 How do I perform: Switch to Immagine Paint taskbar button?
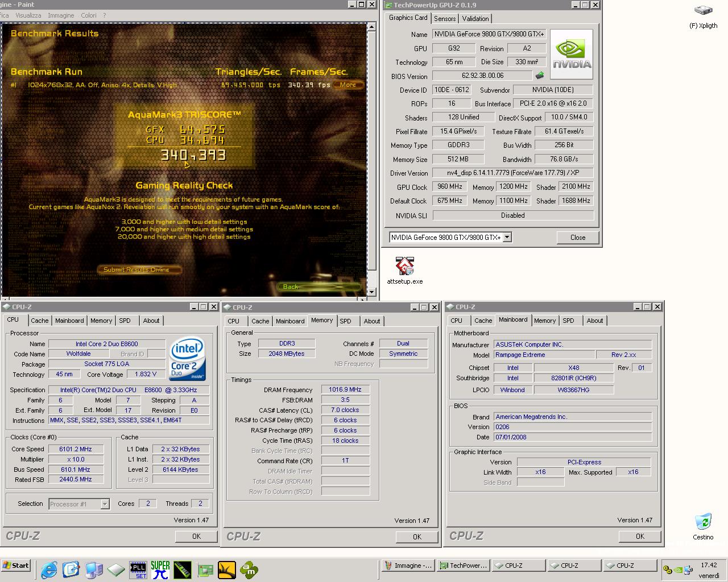[x=407, y=566]
